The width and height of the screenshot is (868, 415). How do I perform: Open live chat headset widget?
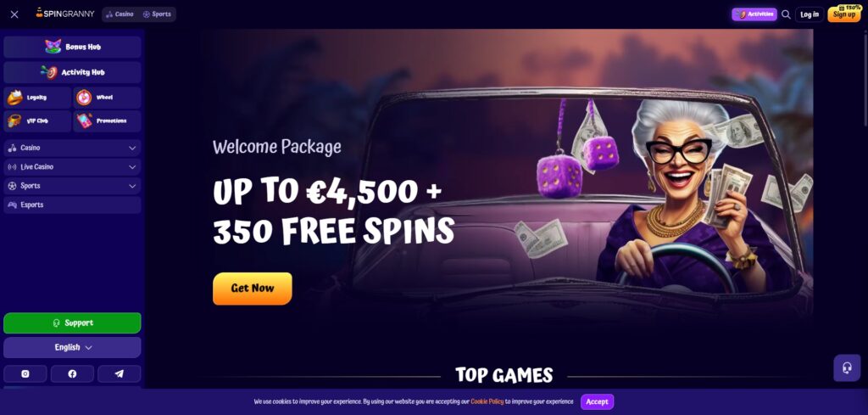[x=847, y=368]
